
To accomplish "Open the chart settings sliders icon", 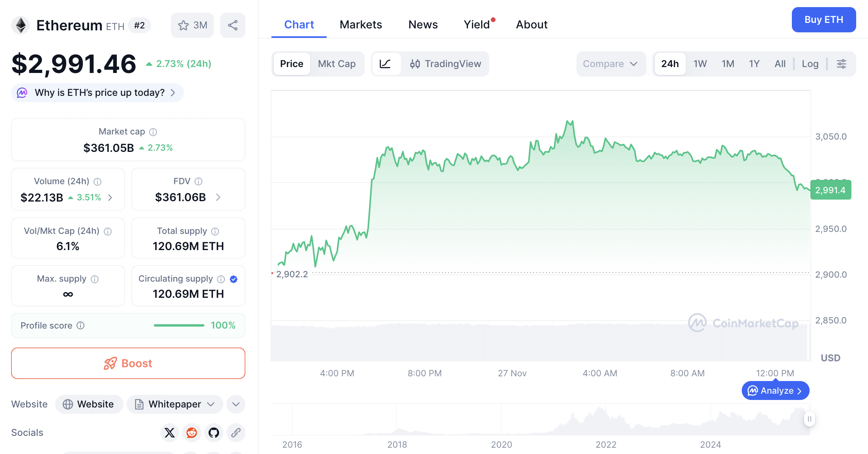I will [x=841, y=64].
